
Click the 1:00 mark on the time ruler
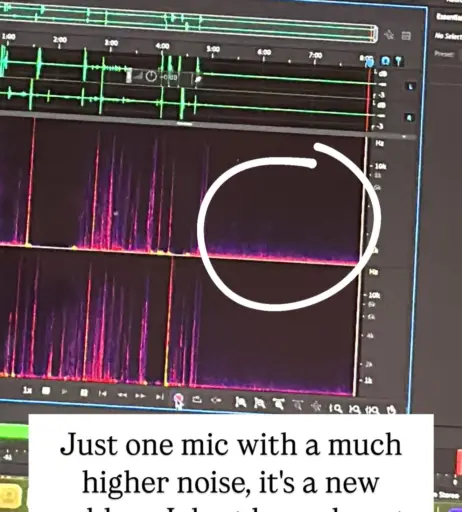(9, 36)
